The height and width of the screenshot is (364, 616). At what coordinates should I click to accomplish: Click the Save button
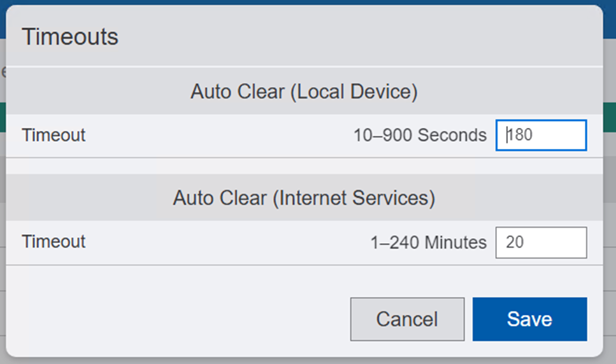click(x=529, y=319)
